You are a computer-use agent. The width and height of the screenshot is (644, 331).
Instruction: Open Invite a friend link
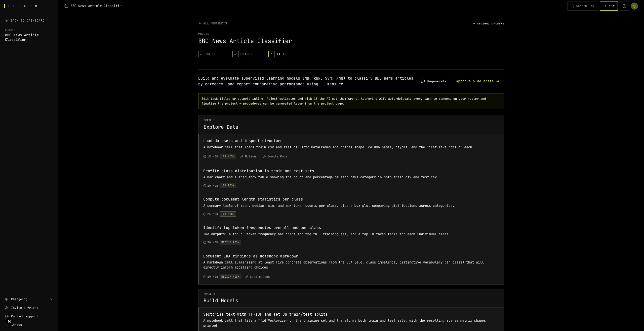click(x=25, y=308)
